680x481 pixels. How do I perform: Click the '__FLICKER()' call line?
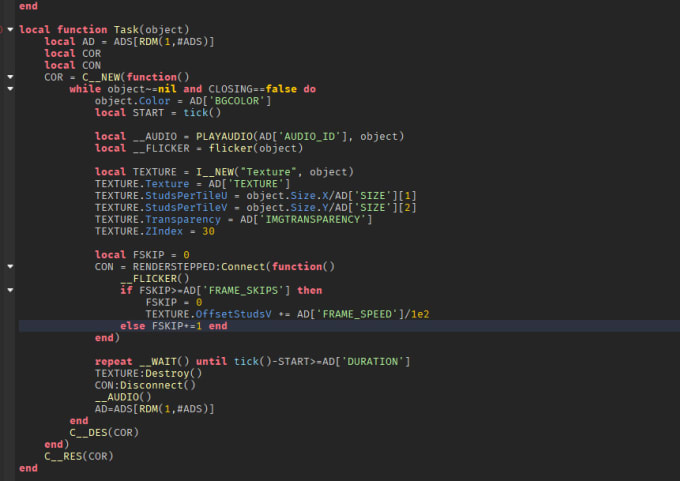coord(155,278)
